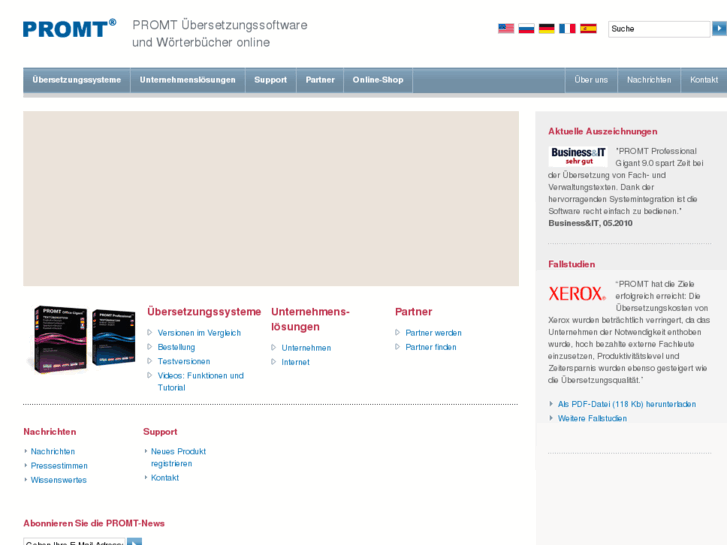Click the large empty banner area

[x=271, y=199]
